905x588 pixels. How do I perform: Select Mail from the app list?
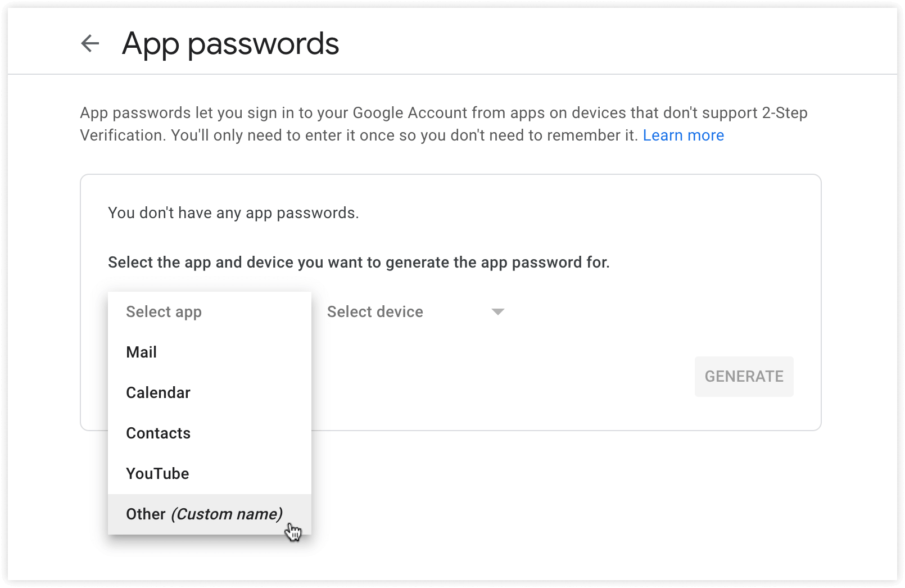[141, 352]
